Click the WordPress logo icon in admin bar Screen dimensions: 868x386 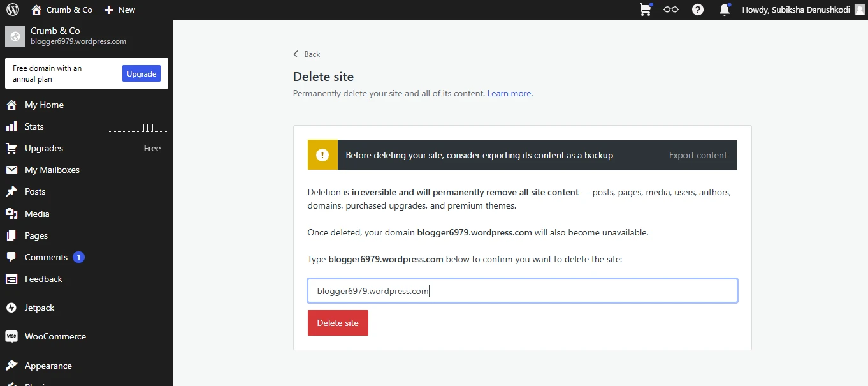coord(13,10)
